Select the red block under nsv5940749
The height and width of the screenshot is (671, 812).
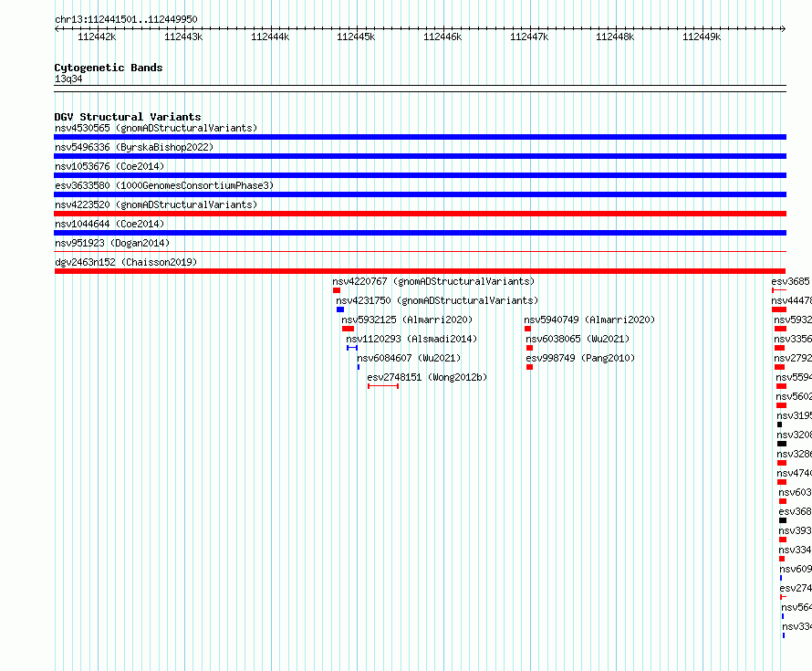[527, 329]
